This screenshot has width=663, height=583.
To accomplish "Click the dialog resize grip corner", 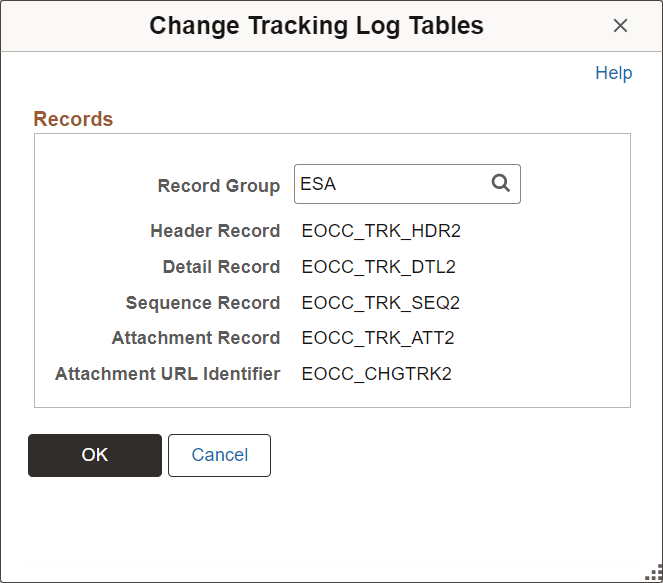I will 655,575.
